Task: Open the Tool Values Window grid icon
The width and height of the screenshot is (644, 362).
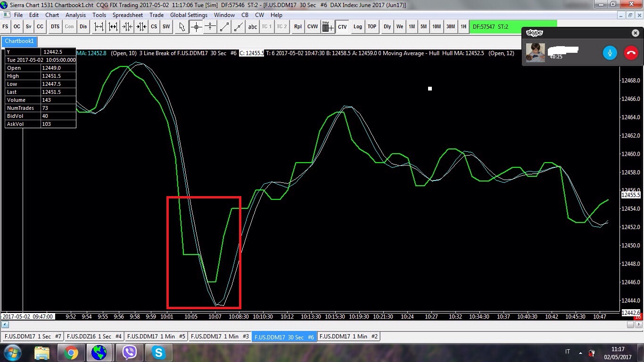Action: 328,26
